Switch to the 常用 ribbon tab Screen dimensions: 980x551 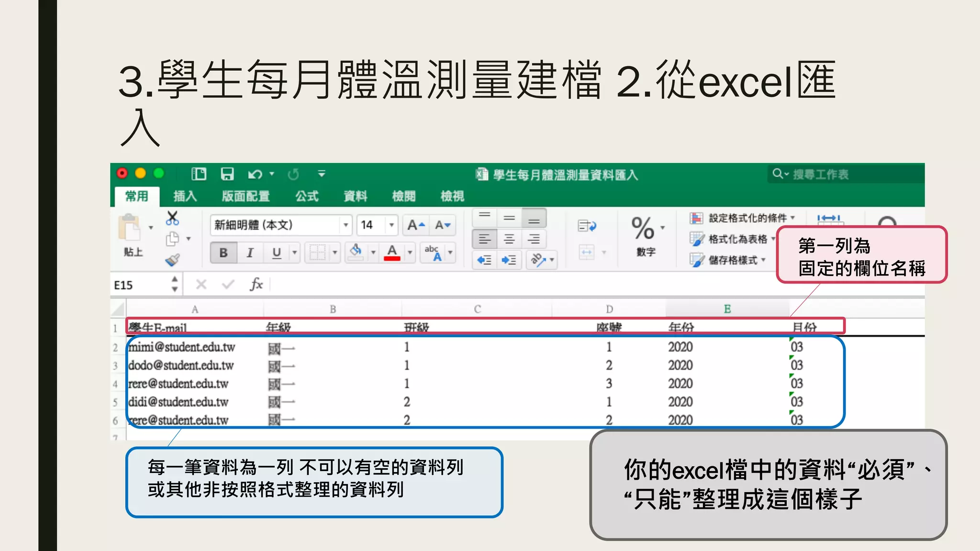click(x=137, y=196)
